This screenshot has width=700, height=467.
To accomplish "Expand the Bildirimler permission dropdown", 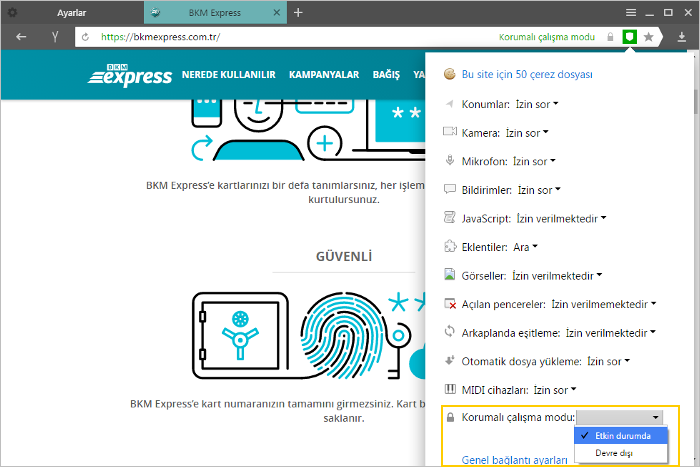I will pyautogui.click(x=539, y=190).
